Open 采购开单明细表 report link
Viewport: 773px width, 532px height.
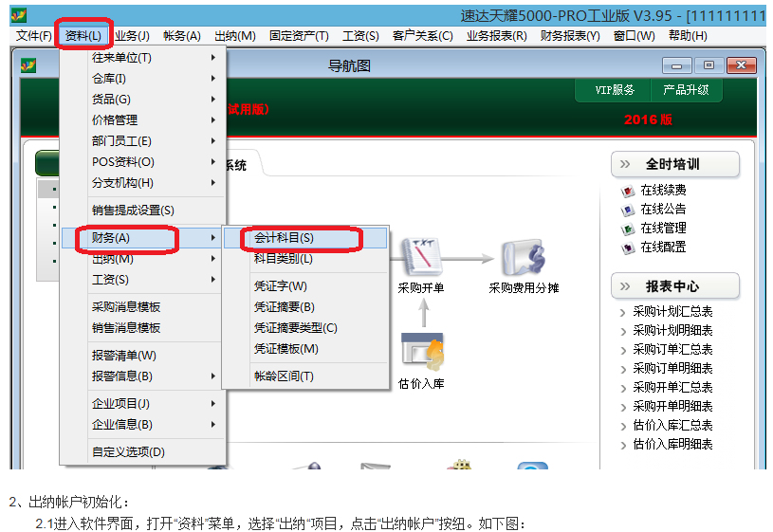pos(672,406)
